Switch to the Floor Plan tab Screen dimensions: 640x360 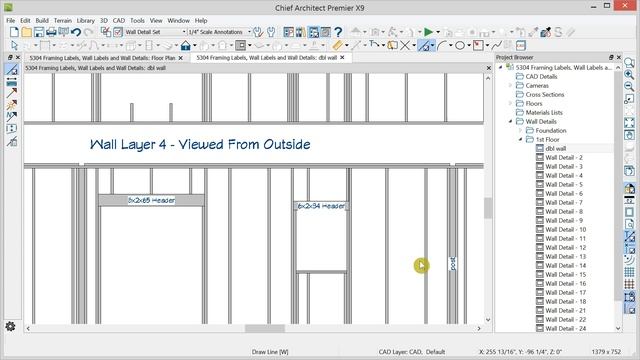pos(102,58)
